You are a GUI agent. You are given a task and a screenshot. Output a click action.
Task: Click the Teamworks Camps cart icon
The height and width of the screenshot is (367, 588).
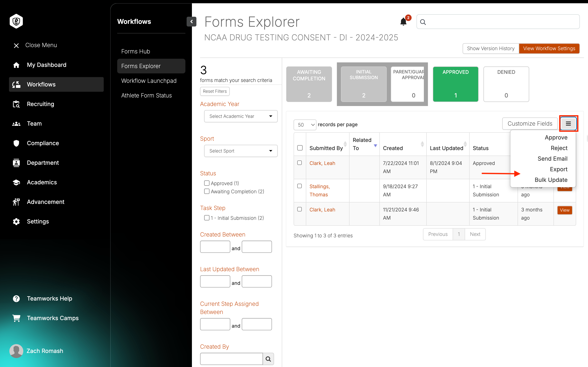[x=16, y=318]
